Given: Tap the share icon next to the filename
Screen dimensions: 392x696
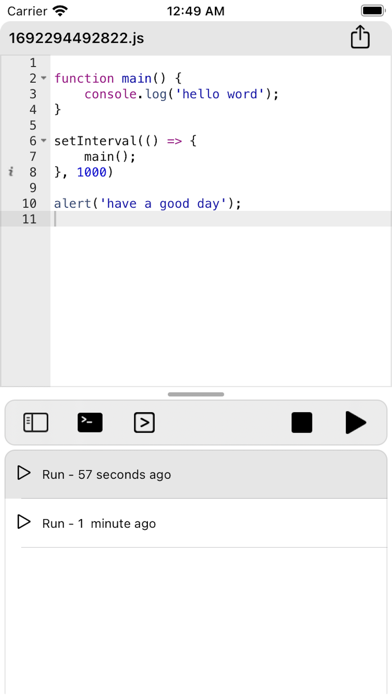Looking at the screenshot, I should 360,37.
